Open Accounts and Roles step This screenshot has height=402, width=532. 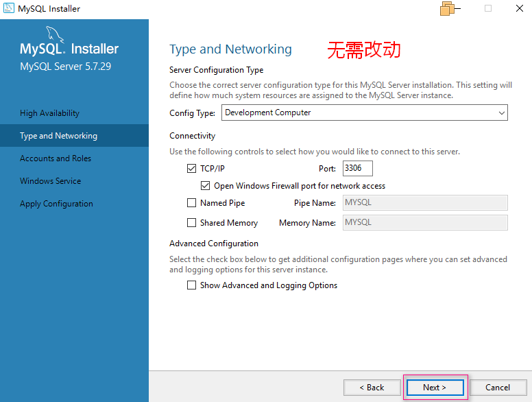56,158
